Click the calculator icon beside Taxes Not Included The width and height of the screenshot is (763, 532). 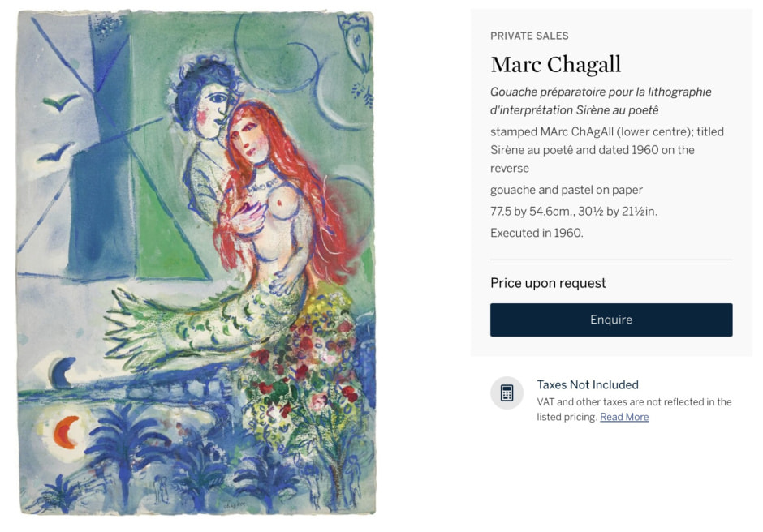click(507, 393)
